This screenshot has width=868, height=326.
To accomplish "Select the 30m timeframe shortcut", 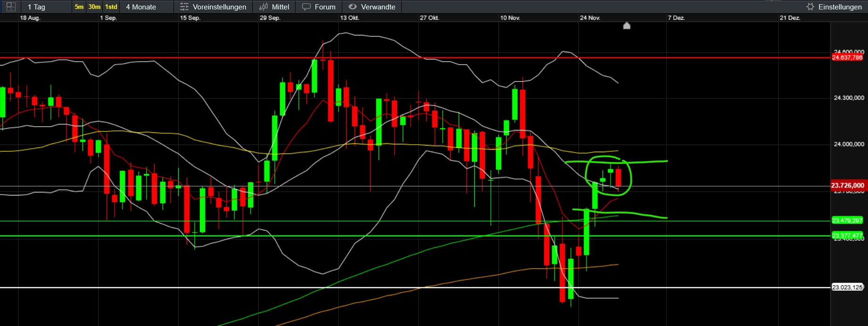I will tap(94, 7).
